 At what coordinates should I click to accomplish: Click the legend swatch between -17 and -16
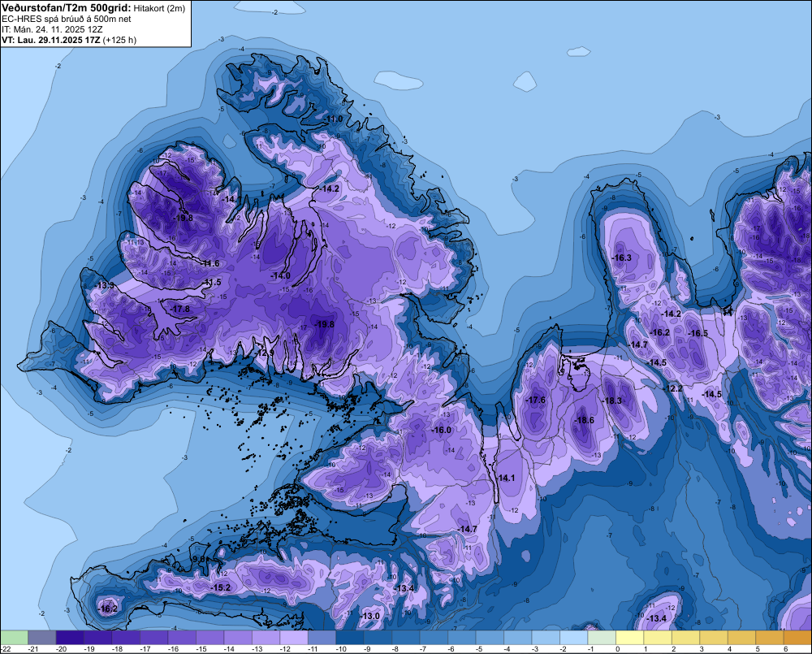coord(153,637)
